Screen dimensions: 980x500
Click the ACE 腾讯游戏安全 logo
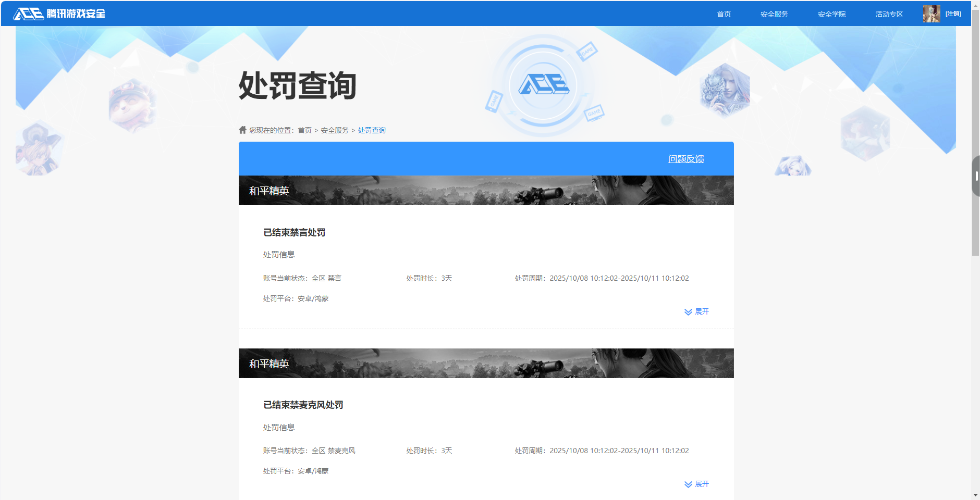59,14
